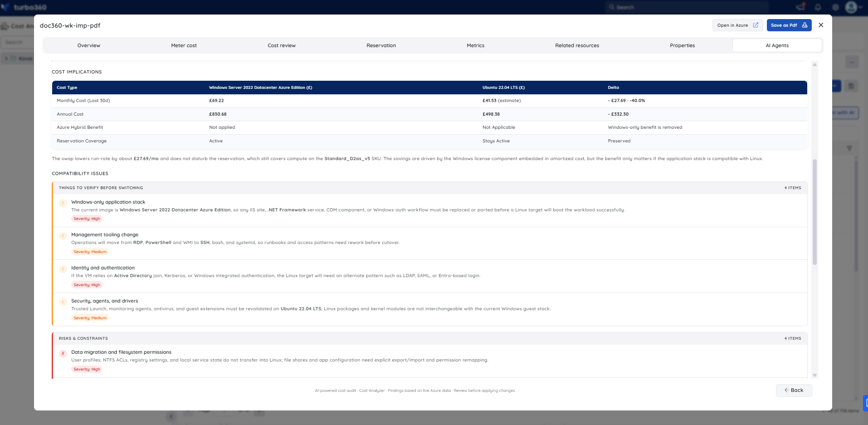
Task: Click the Azure Hybrid Benefit row label
Action: point(80,127)
